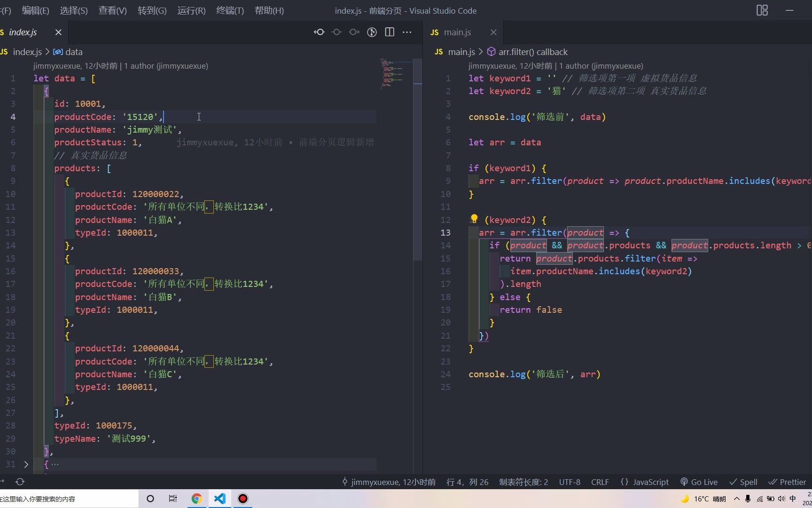Image resolution: width=812 pixels, height=508 pixels.
Task: Click the weather 16°C tray widget
Action: click(x=703, y=499)
